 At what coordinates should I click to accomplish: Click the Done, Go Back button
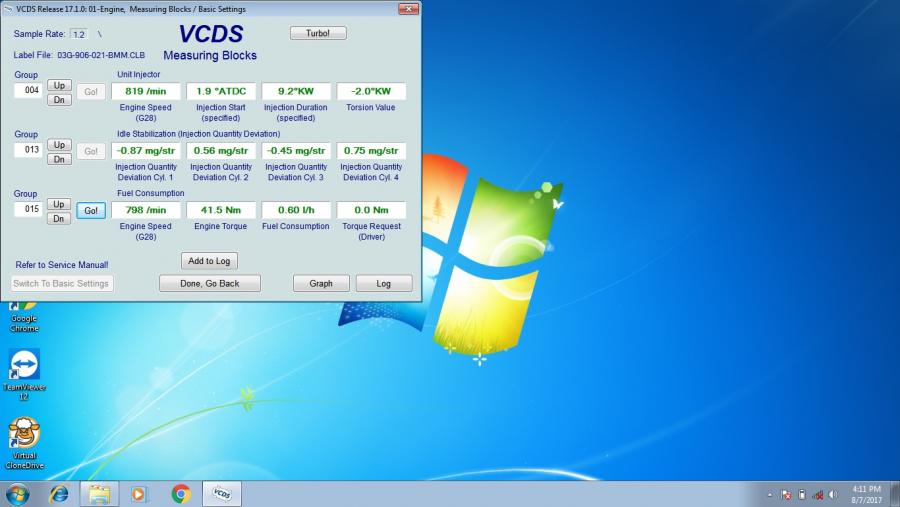coord(210,283)
